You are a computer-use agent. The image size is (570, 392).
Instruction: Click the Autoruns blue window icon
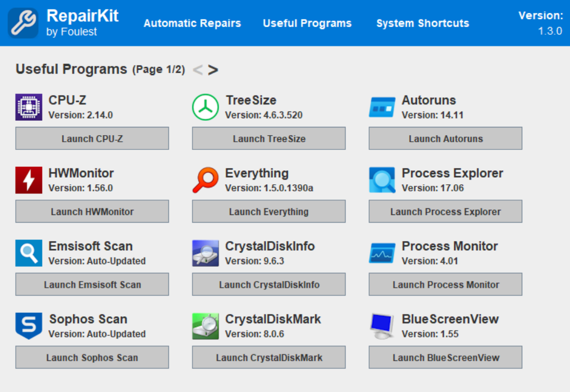point(382,107)
